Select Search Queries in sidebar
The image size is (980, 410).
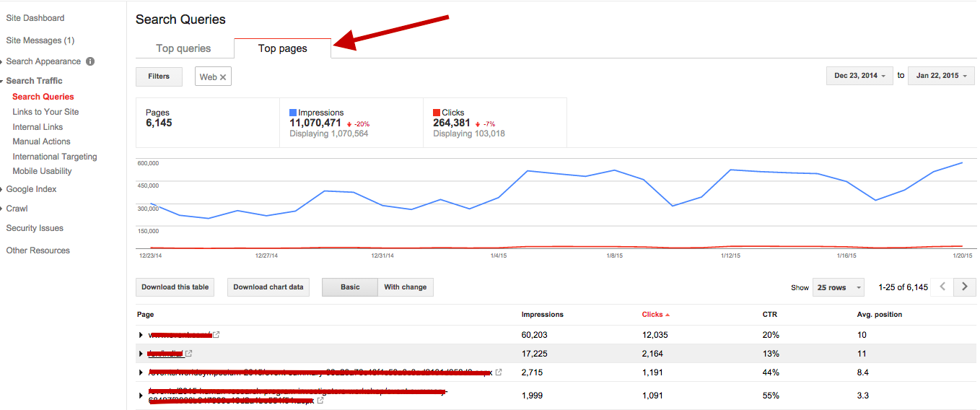[43, 97]
